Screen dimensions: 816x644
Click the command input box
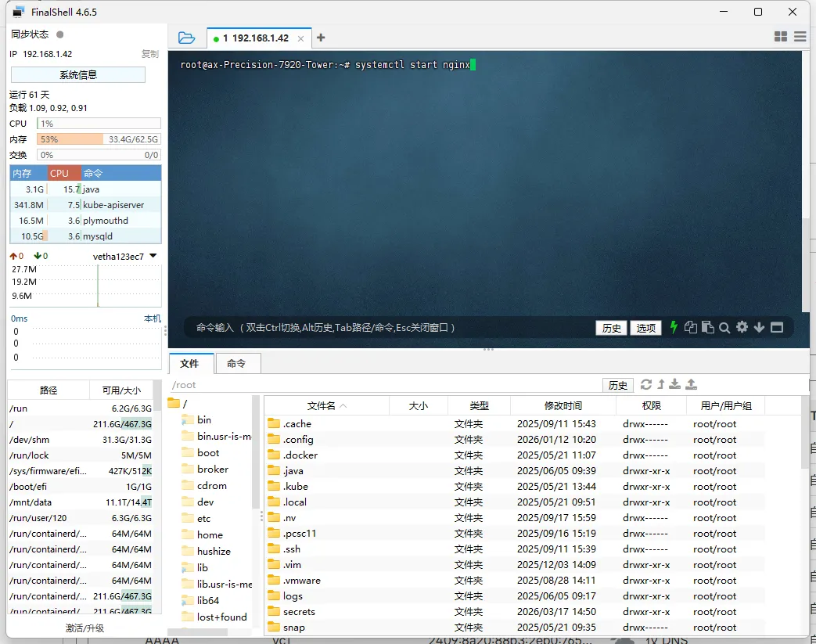390,327
